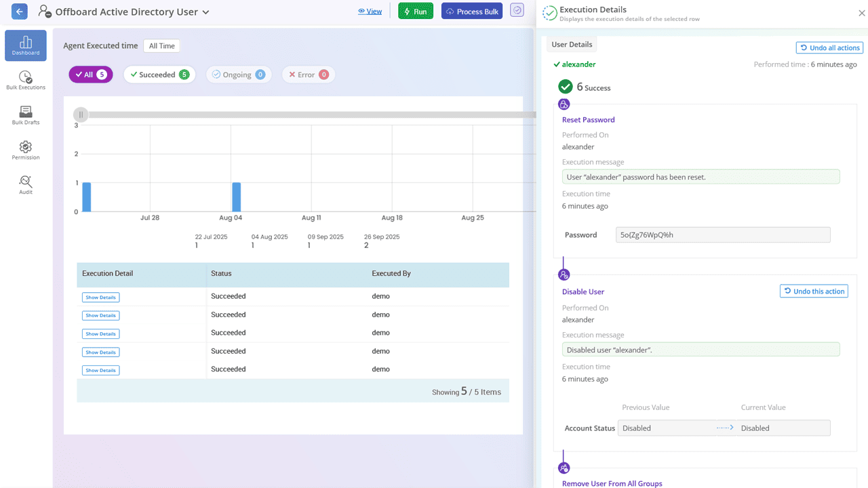
Task: Open the Audit log
Action: [x=25, y=184]
